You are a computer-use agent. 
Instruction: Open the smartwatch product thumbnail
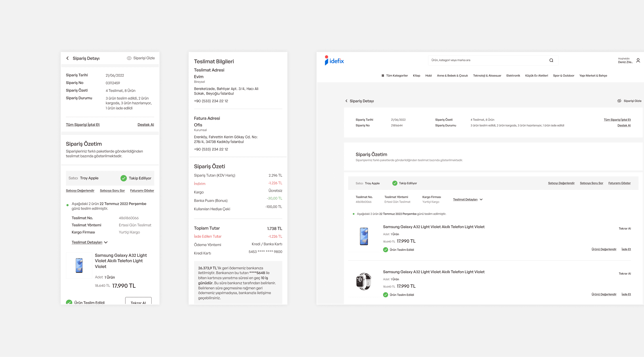point(364,281)
